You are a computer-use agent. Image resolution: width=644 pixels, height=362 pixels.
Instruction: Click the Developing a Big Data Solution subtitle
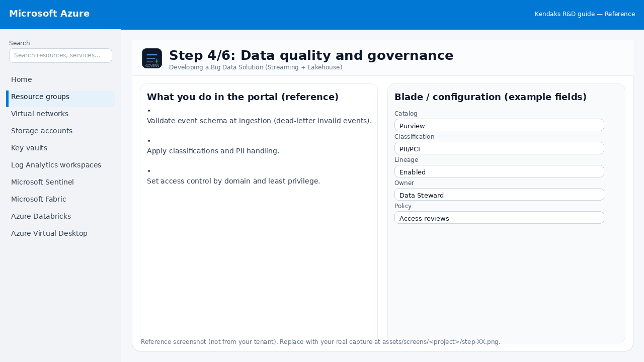[x=256, y=67]
